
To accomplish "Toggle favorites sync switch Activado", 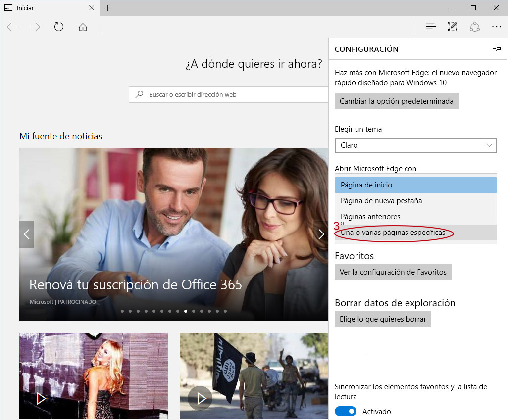I will pyautogui.click(x=346, y=411).
